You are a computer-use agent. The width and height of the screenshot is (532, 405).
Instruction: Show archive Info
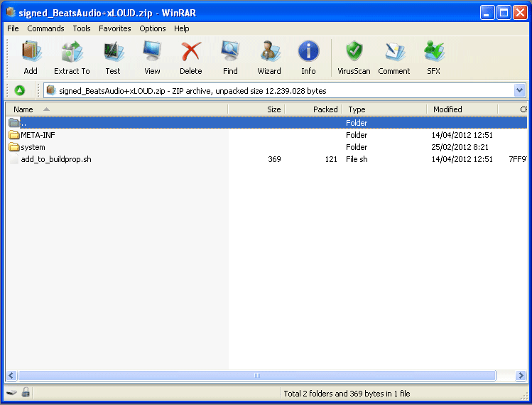tap(308, 51)
